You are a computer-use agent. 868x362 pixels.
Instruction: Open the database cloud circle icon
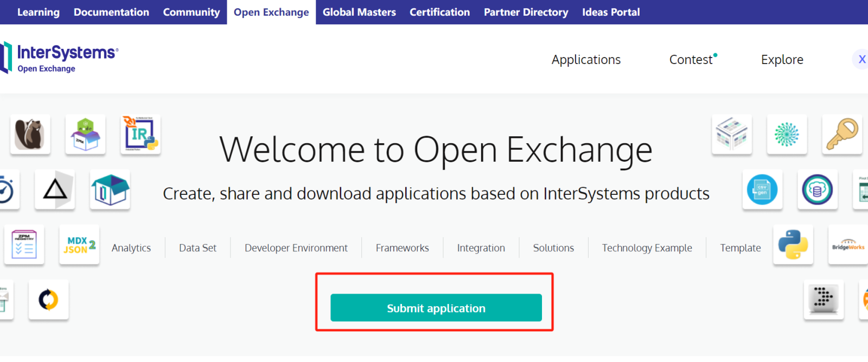pyautogui.click(x=817, y=189)
